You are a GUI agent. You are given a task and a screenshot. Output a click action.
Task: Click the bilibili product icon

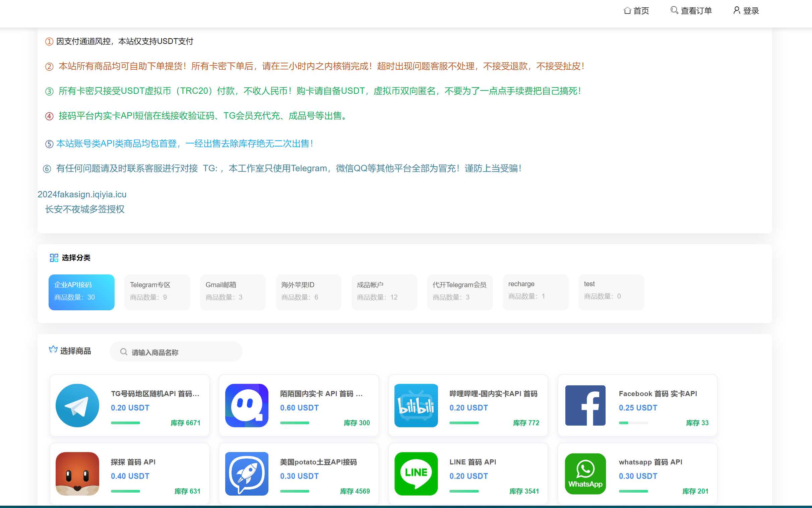click(416, 405)
